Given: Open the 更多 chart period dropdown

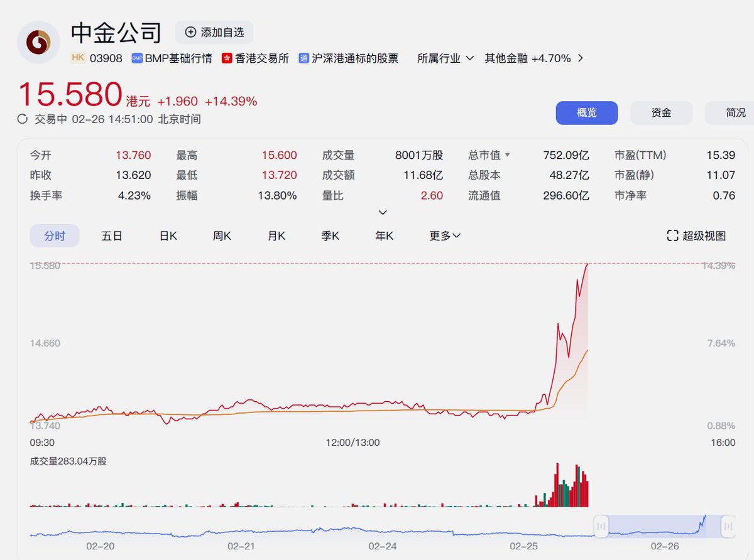Looking at the screenshot, I should [x=445, y=235].
